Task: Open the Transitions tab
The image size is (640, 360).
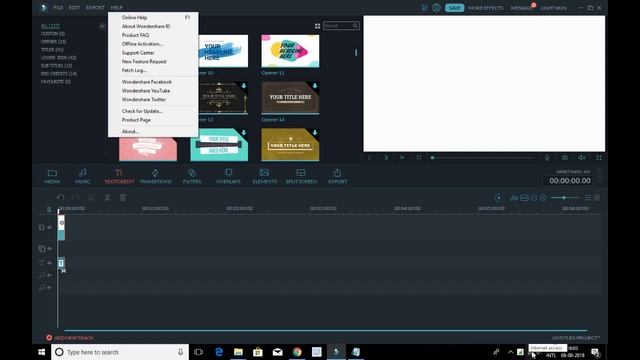Action: coord(156,176)
